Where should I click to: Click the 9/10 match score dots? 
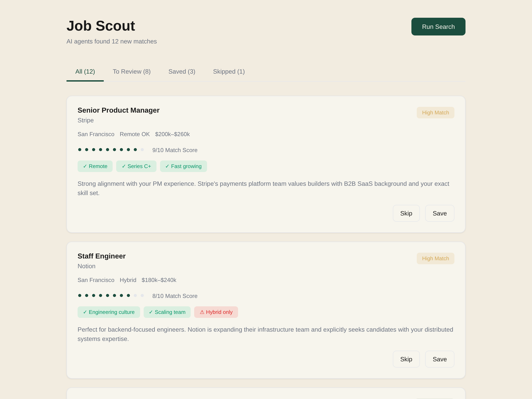[x=111, y=150]
